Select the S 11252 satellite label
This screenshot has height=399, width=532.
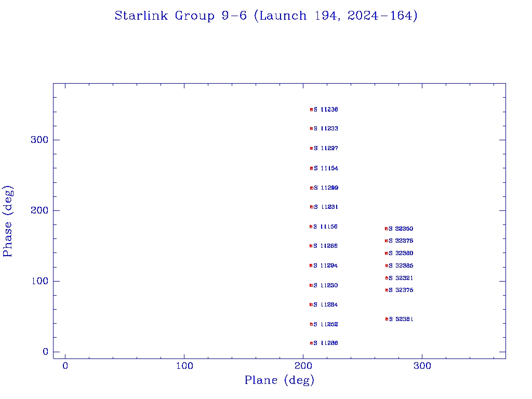[x=325, y=324]
